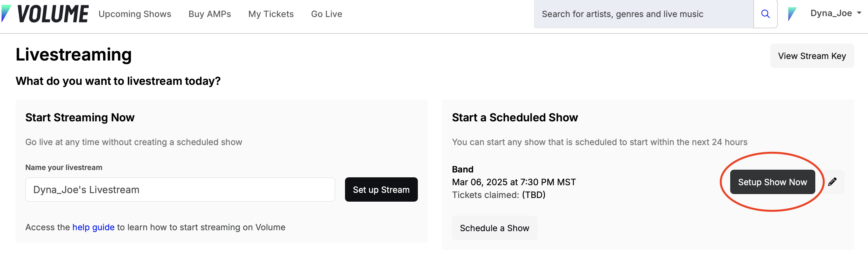The width and height of the screenshot is (868, 257).
Task: Open the Dyna_Joe username menu
Action: point(831,13)
